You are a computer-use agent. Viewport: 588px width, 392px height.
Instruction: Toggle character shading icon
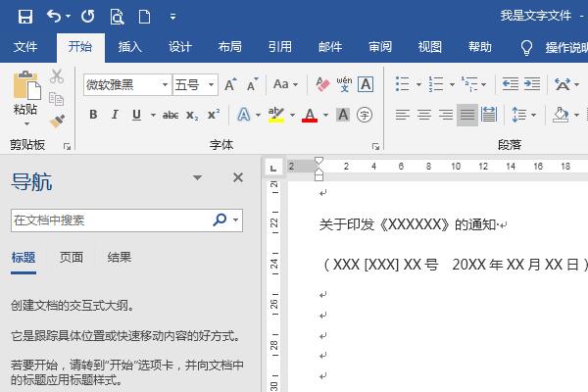343,115
